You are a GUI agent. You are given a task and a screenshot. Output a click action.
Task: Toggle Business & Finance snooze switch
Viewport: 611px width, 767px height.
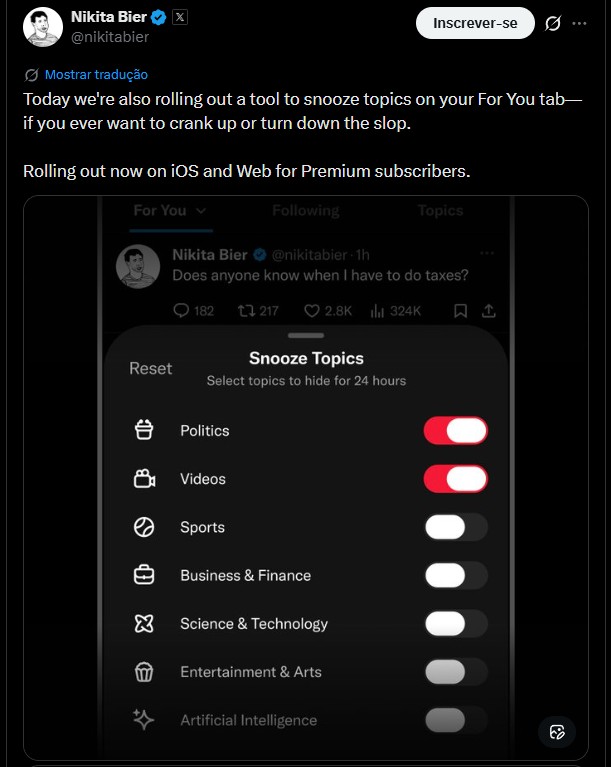(x=456, y=575)
